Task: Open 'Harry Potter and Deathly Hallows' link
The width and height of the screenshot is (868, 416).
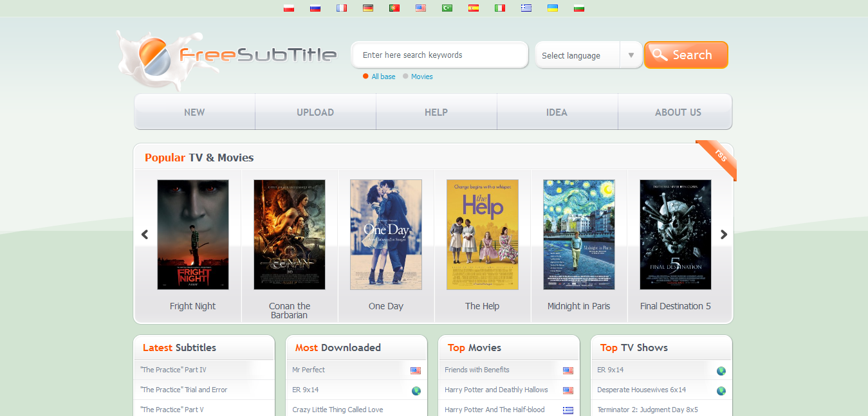Action: click(x=496, y=390)
